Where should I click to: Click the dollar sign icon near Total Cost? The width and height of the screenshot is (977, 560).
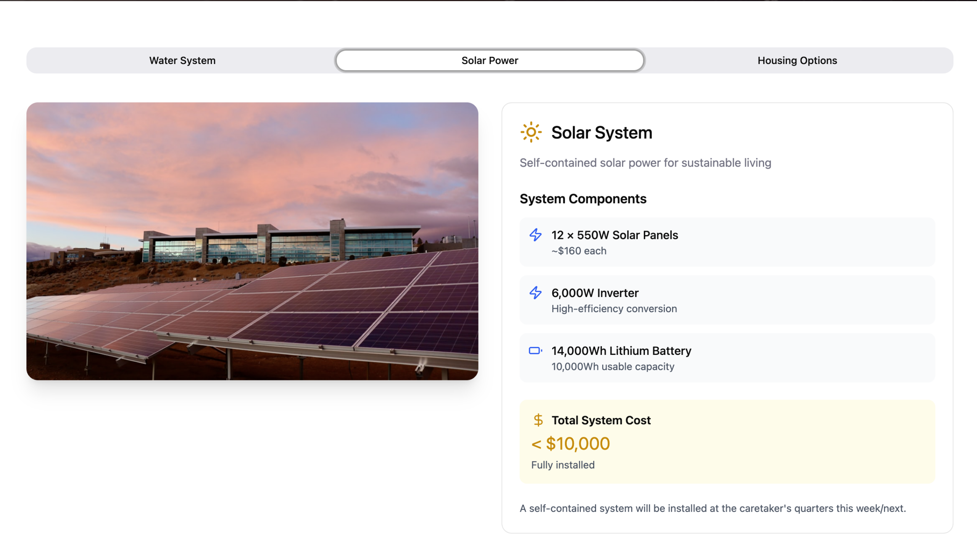pos(538,420)
